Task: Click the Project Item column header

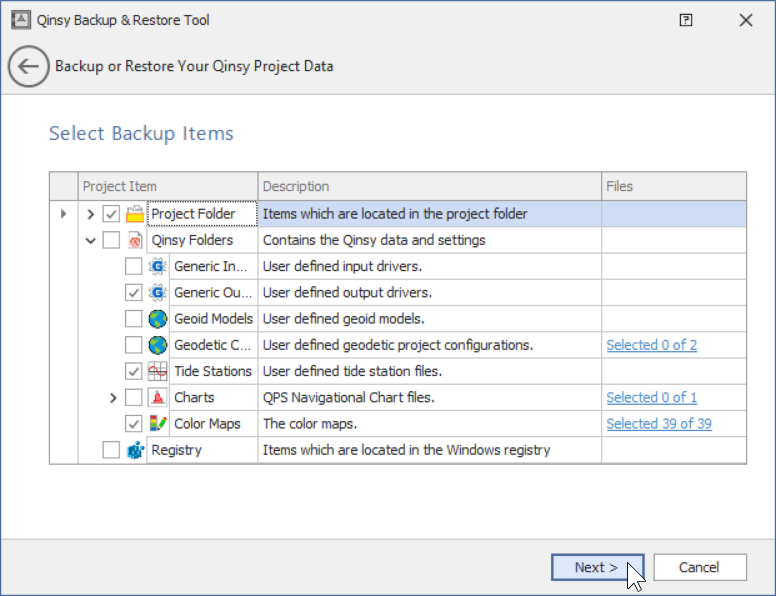Action: point(168,186)
